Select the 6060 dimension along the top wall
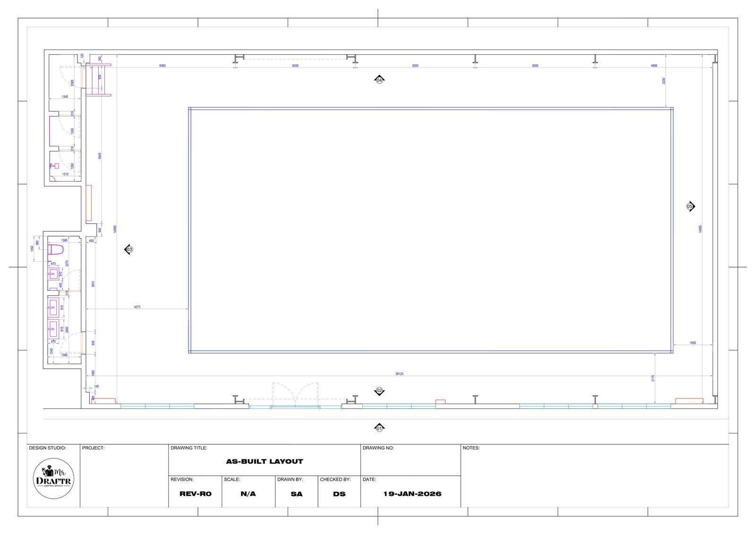 pyautogui.click(x=163, y=66)
